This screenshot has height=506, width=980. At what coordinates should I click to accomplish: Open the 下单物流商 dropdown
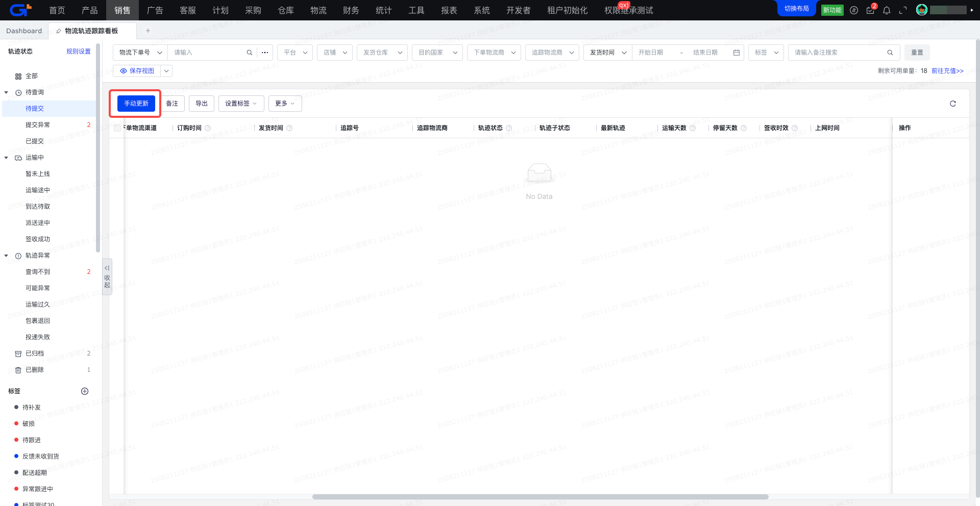(x=494, y=53)
